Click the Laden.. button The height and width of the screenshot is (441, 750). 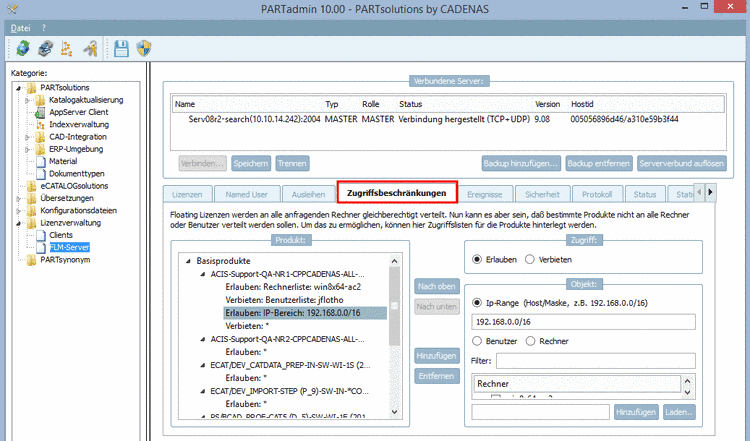coord(679,412)
